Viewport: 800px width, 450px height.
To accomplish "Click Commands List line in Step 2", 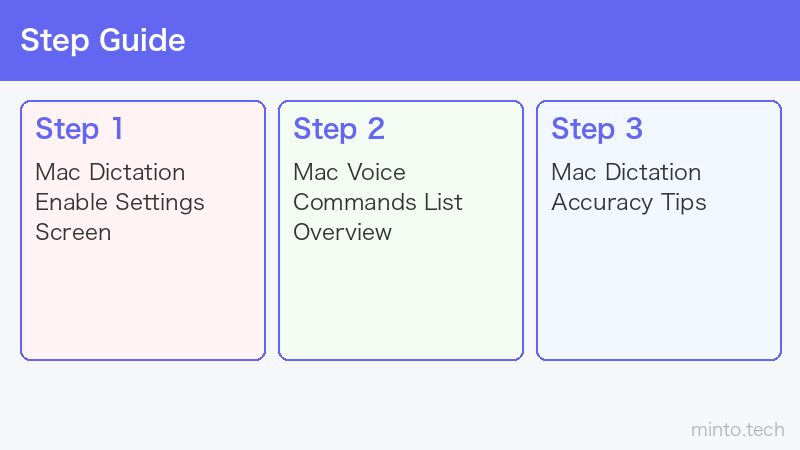I will (378, 203).
